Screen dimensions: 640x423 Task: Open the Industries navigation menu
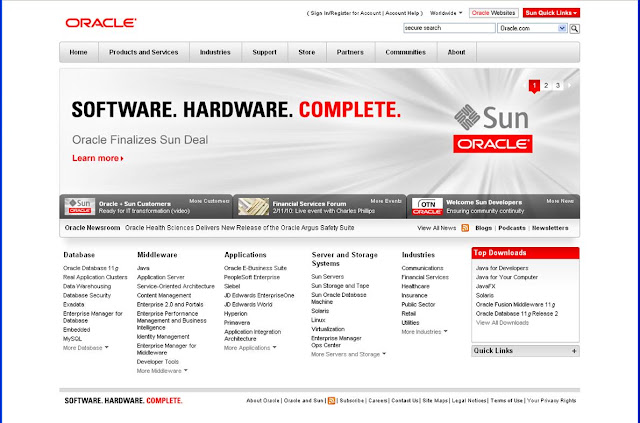[215, 52]
